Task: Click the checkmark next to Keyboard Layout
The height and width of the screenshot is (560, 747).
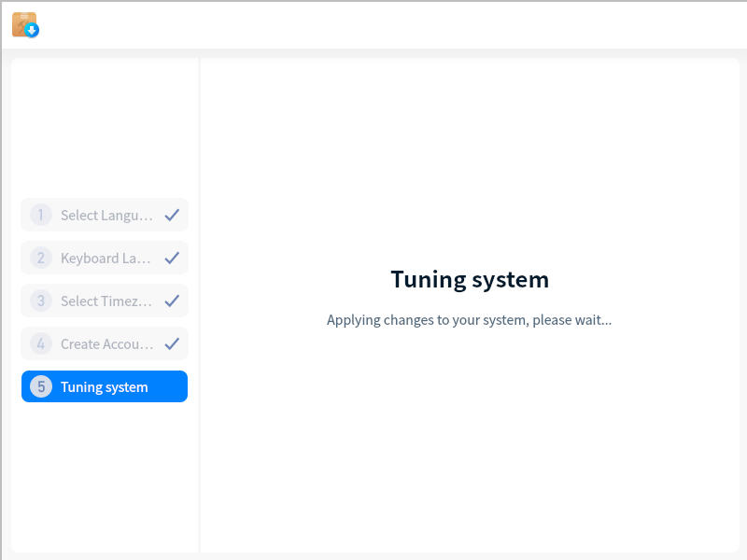Action: [x=172, y=259]
